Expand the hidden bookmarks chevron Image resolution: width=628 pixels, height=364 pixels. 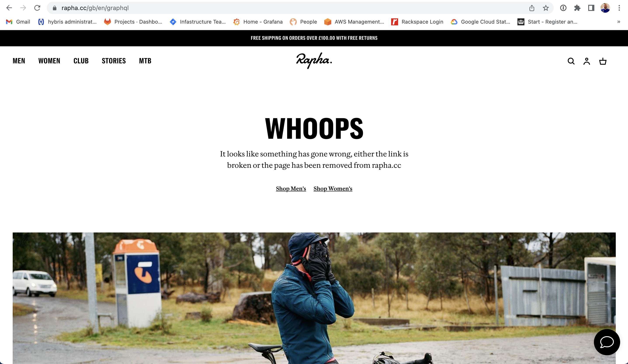[619, 22]
